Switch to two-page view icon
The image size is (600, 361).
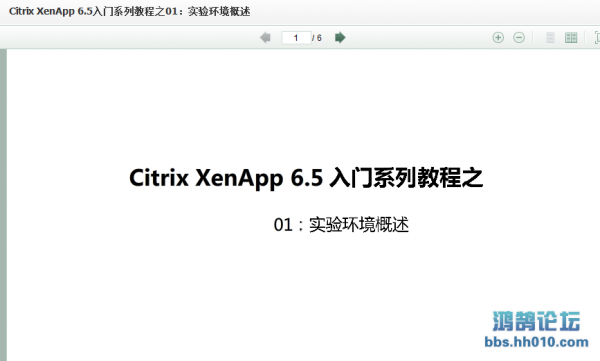[x=571, y=38]
